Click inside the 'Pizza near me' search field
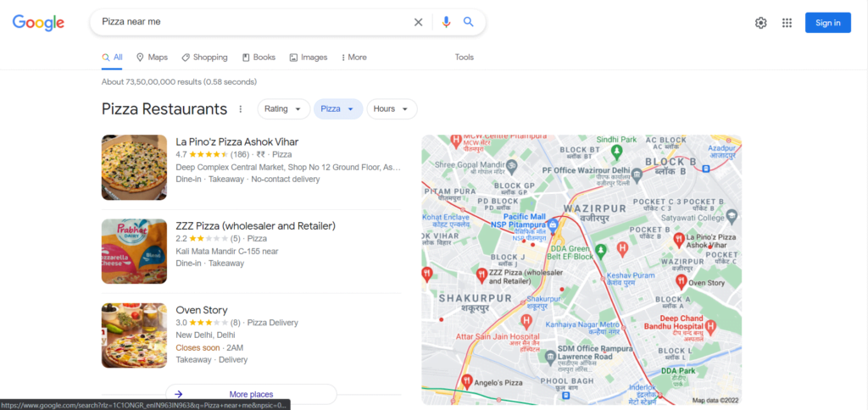Screen dimensions: 868x410 click(254, 22)
